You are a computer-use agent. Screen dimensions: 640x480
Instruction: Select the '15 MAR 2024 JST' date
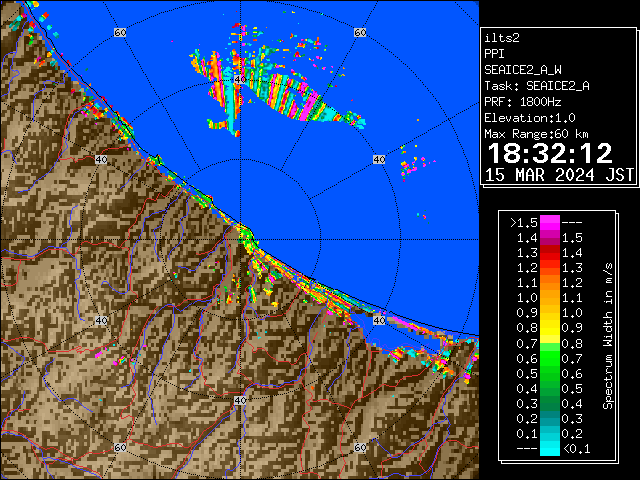[x=559, y=175]
